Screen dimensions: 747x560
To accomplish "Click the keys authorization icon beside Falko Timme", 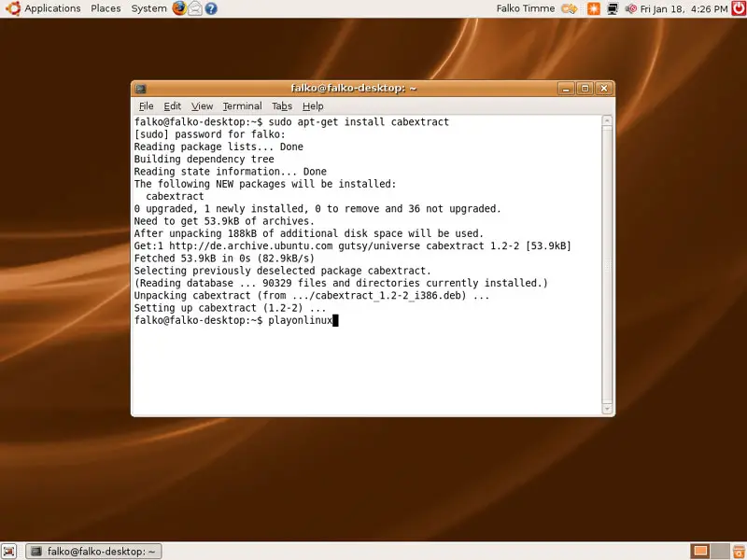I will point(570,8).
